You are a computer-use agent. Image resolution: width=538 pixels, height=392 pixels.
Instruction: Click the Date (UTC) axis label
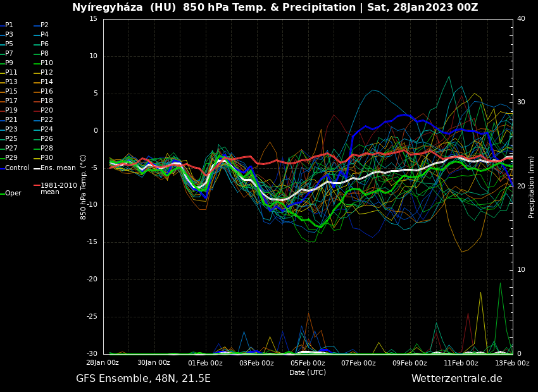click(308, 372)
